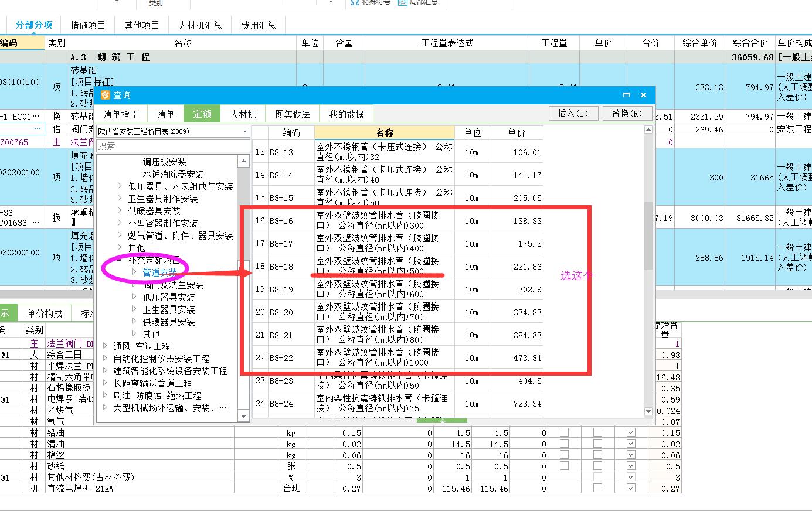Uncheck the ticked checkbox in 直流电焊机 row
Image resolution: width=812 pixels, height=511 pixels.
[631, 488]
